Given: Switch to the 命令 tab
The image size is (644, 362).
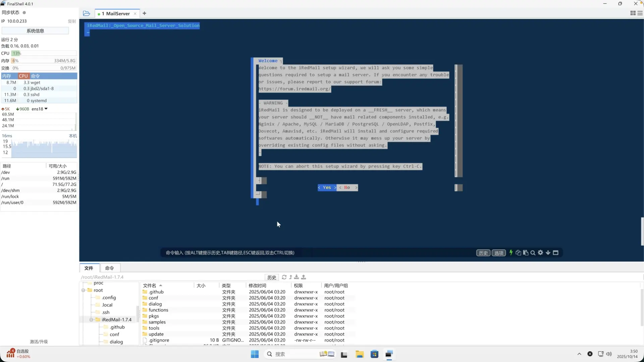Looking at the screenshot, I should [x=109, y=268].
